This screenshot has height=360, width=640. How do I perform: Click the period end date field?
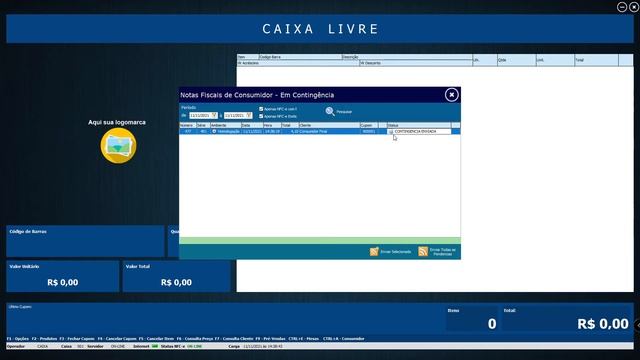tap(238, 116)
